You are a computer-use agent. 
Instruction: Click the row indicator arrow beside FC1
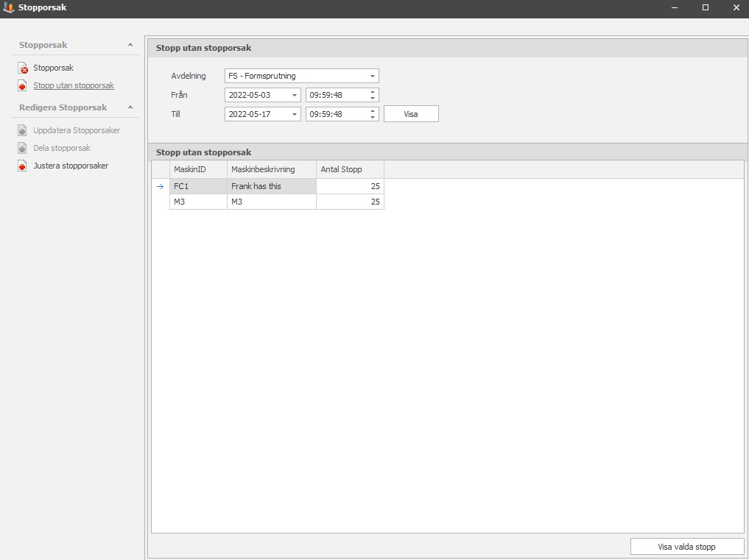point(161,187)
